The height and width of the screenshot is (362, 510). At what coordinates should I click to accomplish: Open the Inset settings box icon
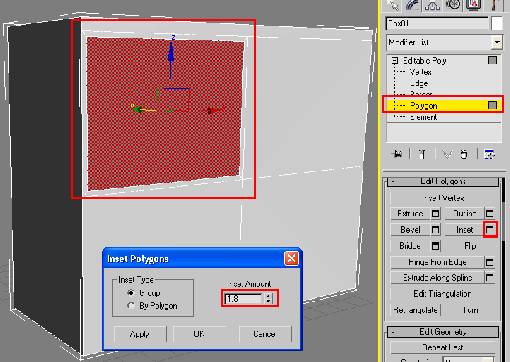490,229
